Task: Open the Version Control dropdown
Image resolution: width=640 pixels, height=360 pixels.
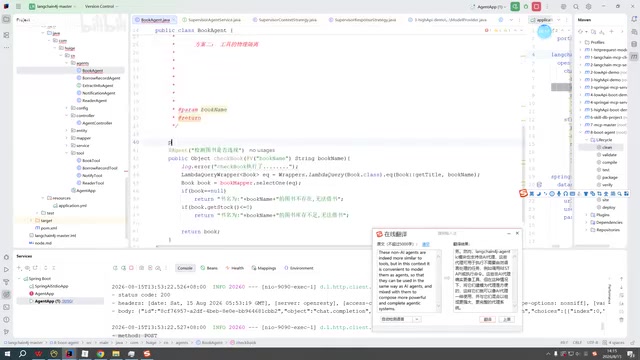Action: 101,7
